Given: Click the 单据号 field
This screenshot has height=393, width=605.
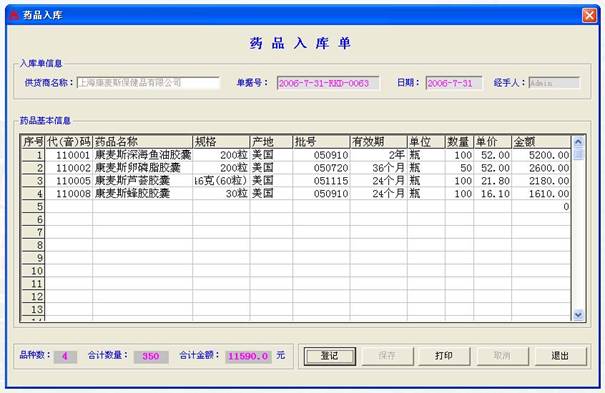Looking at the screenshot, I should point(328,83).
